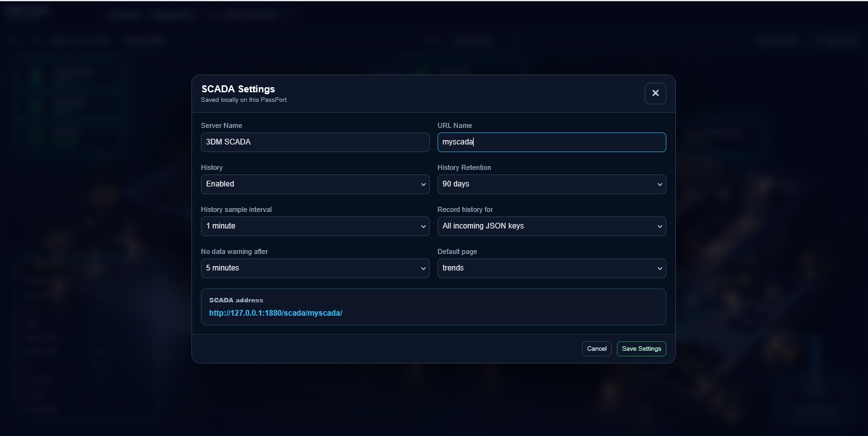The width and height of the screenshot is (868, 436).
Task: Click the 'Record history for' label
Action: [x=465, y=209]
